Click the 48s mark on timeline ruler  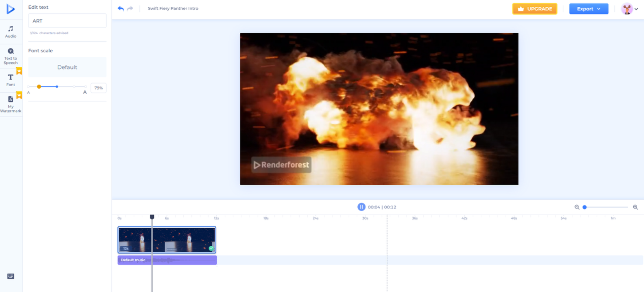point(514,218)
